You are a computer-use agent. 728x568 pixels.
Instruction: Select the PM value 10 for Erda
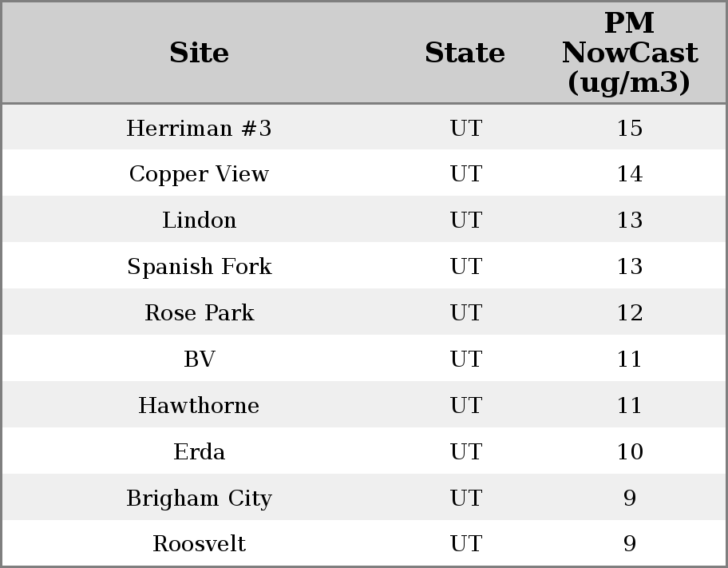[629, 452]
